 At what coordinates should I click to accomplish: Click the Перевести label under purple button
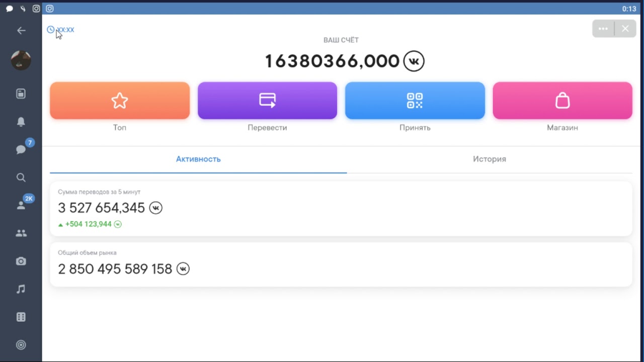coord(267,128)
